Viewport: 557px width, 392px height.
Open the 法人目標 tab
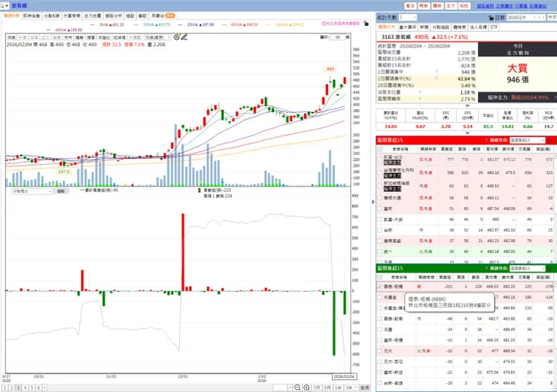tap(479, 27)
